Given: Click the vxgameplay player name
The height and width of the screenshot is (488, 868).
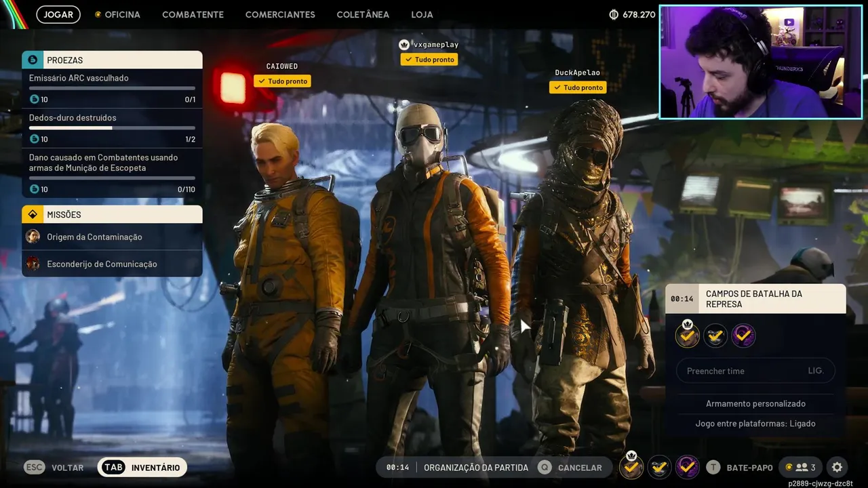Looking at the screenshot, I should click(436, 45).
